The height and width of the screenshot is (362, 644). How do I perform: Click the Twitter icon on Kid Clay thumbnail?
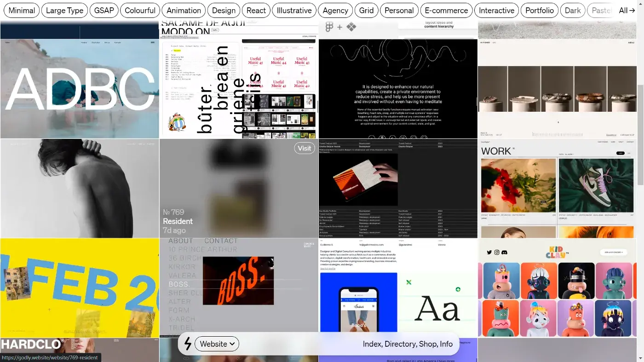489,252
